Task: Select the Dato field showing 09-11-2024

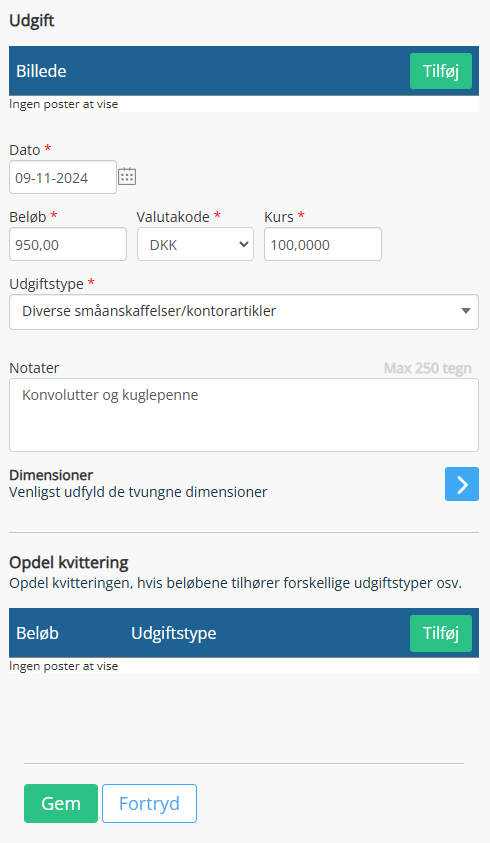Action: [x=63, y=177]
